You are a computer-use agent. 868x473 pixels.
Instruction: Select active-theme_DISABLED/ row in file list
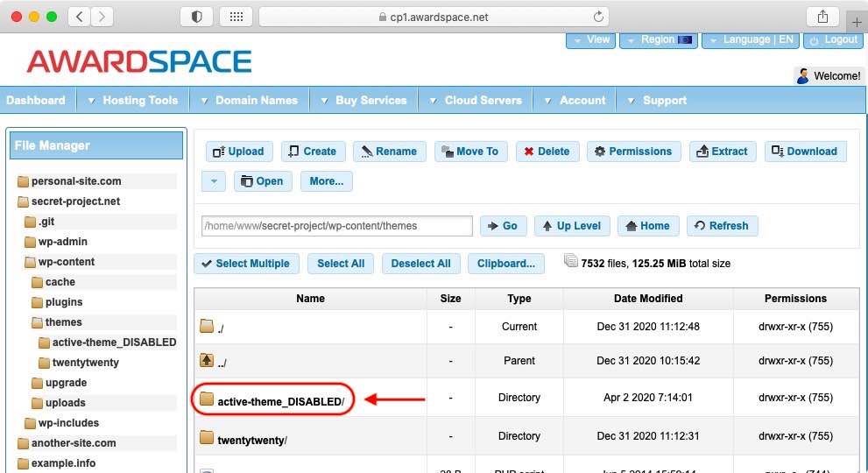point(526,399)
